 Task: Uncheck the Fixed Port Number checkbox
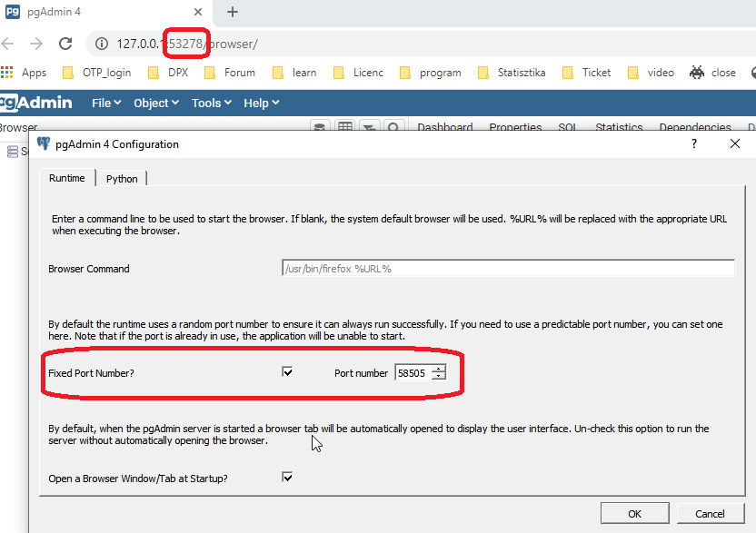[288, 372]
